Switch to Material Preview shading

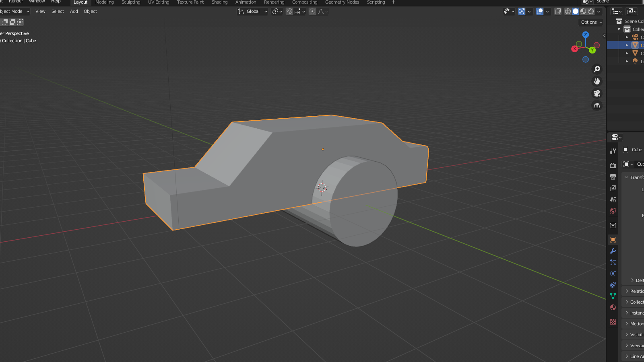(583, 11)
